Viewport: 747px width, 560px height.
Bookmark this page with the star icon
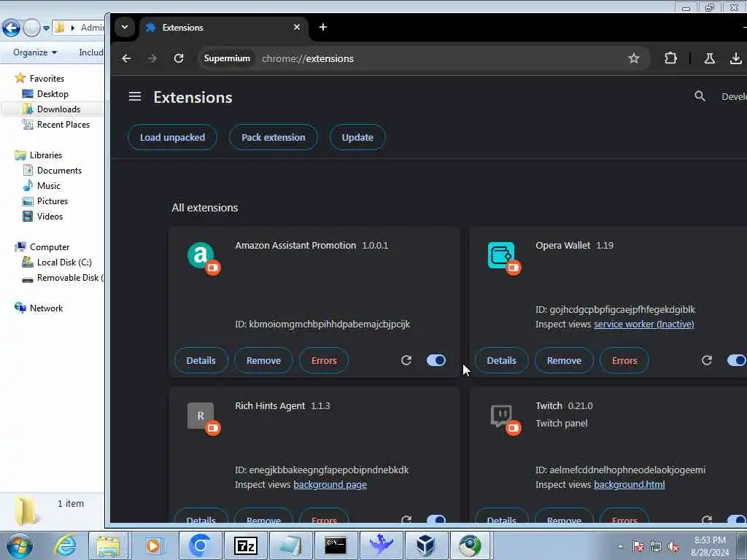coord(633,58)
